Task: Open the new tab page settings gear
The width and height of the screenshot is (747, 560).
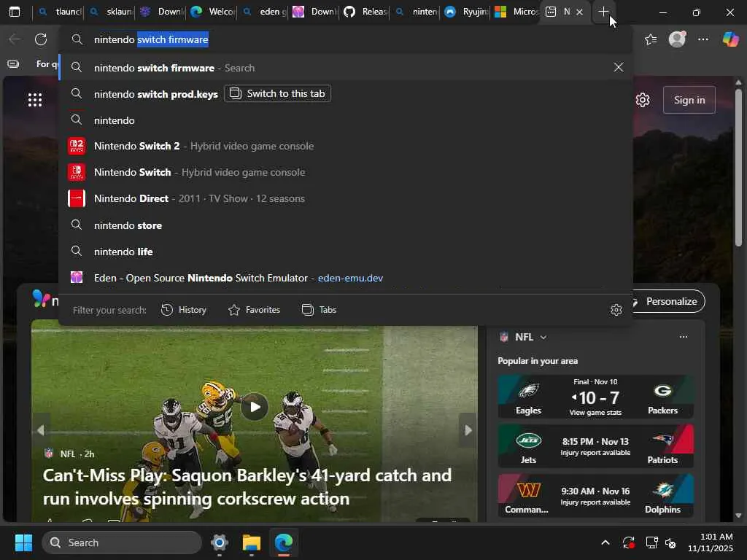Action: coord(643,100)
